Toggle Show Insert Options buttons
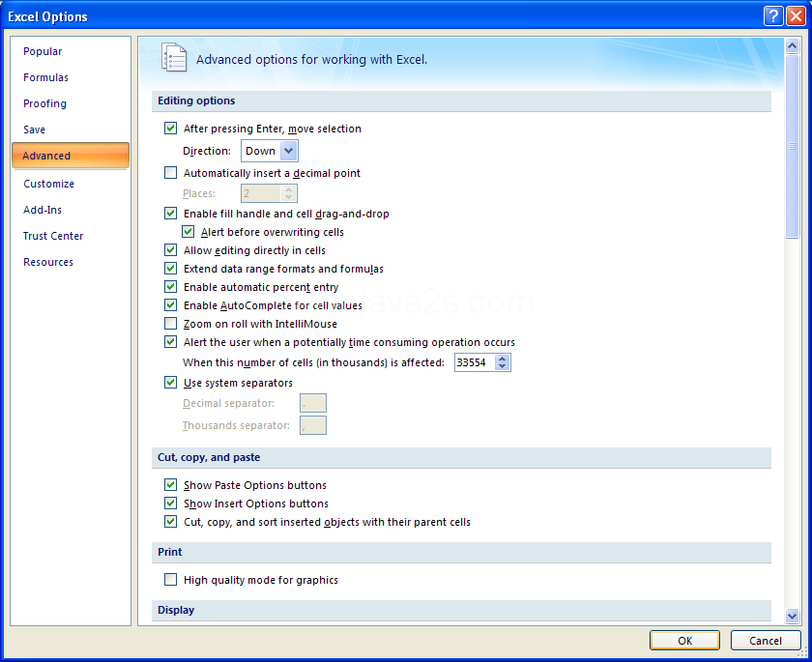Viewport: 812px width, 662px height. (x=170, y=504)
